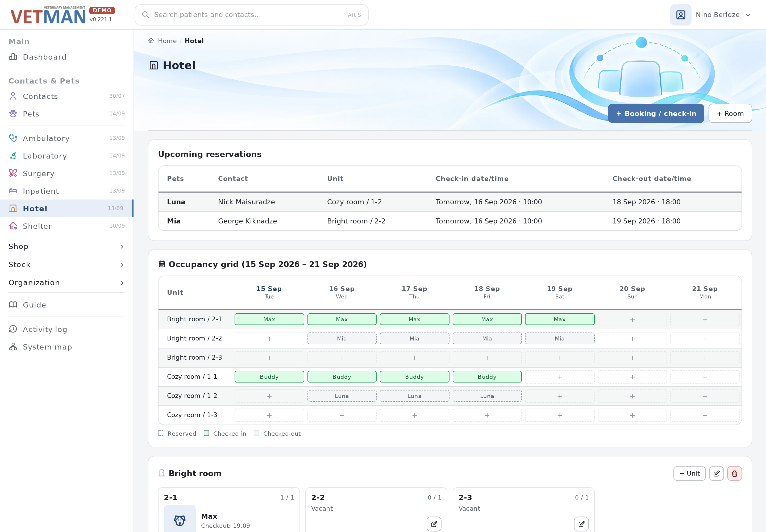Edit unit 2-2 with pencil icon
Viewport: 766px width, 532px height.
[434, 524]
